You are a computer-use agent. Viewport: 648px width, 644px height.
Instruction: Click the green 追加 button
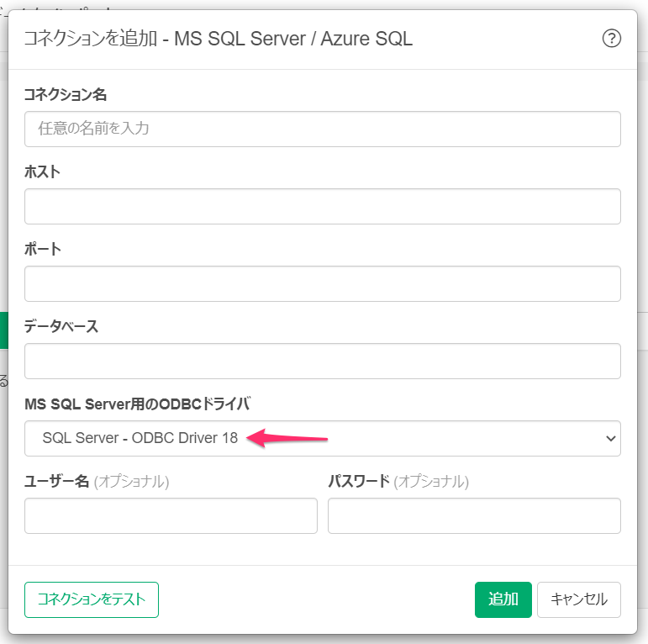point(503,599)
